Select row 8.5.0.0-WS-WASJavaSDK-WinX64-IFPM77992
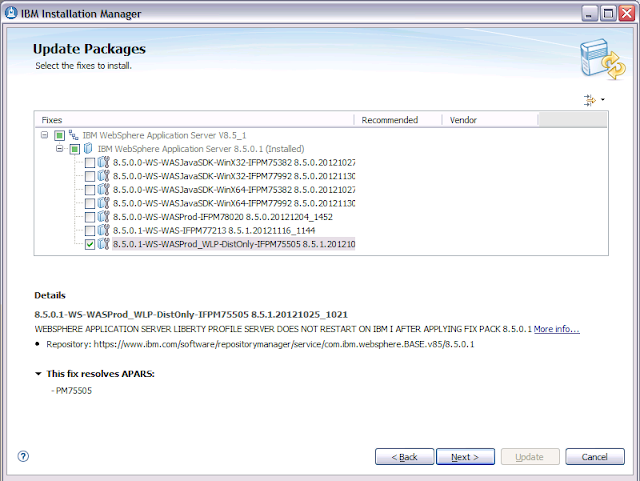The width and height of the screenshot is (640, 481). click(234, 203)
